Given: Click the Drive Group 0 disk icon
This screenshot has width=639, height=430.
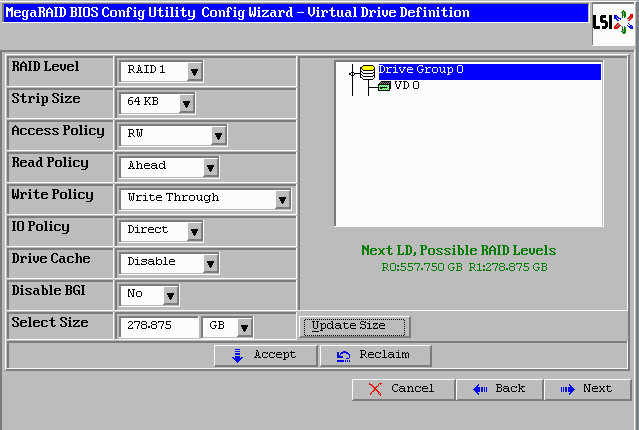Looking at the screenshot, I should coord(367,71).
